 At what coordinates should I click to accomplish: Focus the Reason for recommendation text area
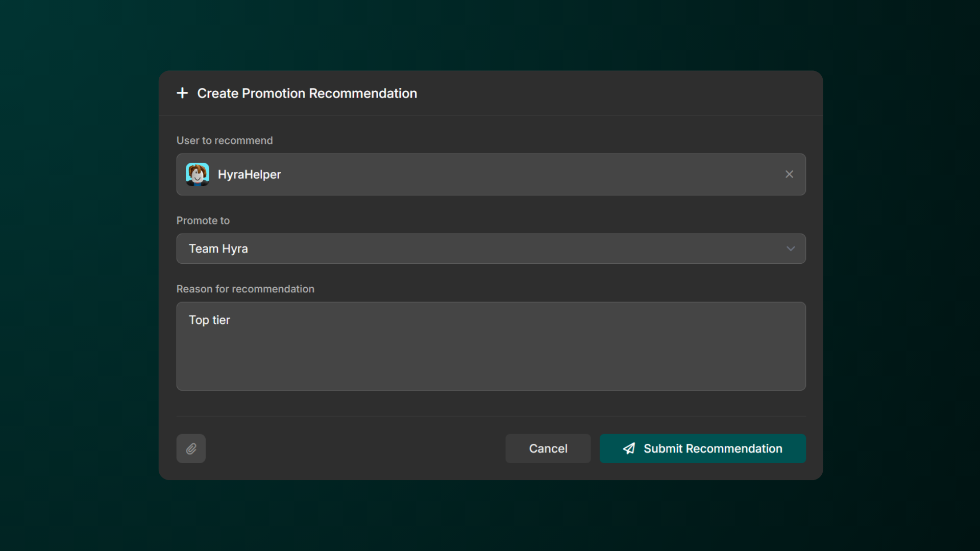491,346
